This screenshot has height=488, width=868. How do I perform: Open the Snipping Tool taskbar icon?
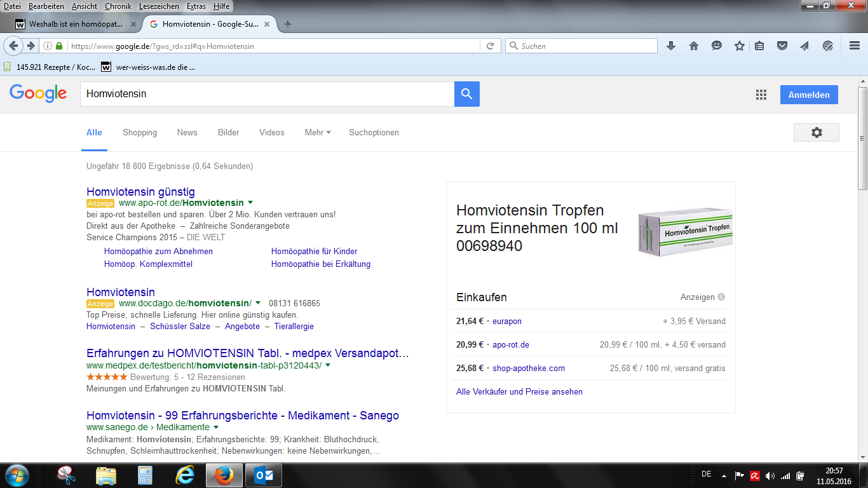[66, 475]
